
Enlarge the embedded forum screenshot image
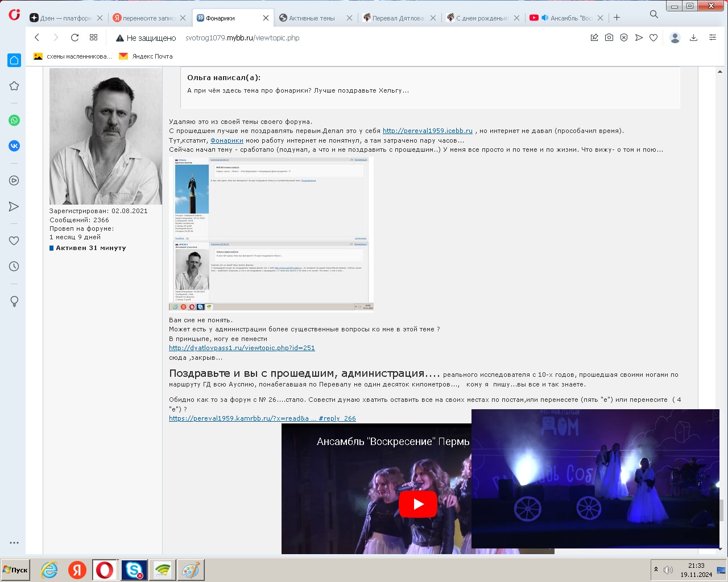(x=271, y=234)
